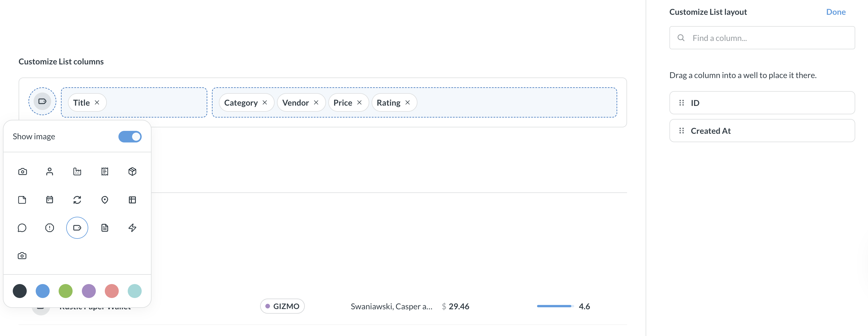Select the camera icon in the icon picker
868x336 pixels.
coord(22,171)
